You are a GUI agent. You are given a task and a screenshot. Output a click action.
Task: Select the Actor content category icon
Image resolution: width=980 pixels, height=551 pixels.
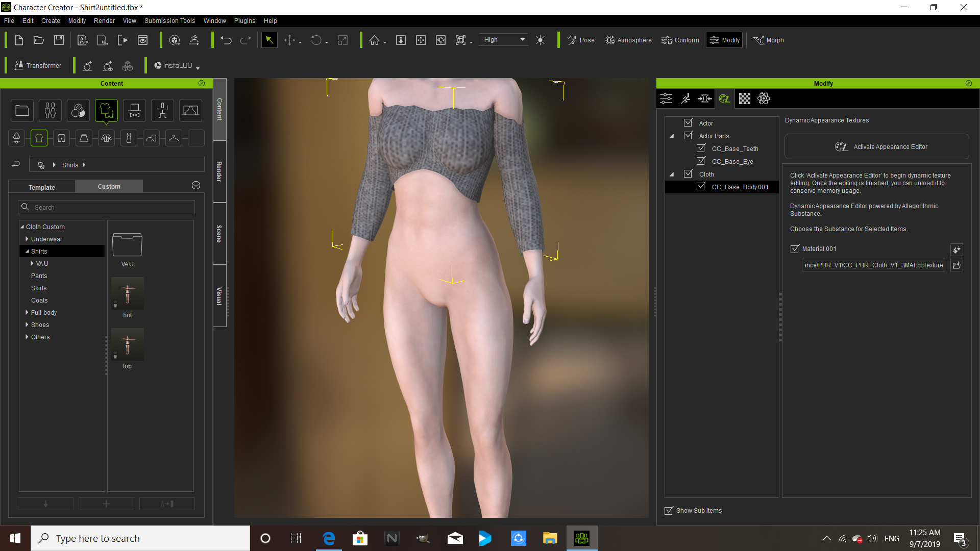(x=50, y=110)
